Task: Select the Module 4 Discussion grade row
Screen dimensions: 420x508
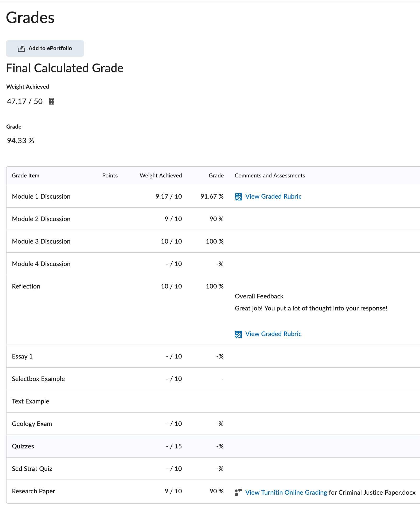Action: pos(41,264)
